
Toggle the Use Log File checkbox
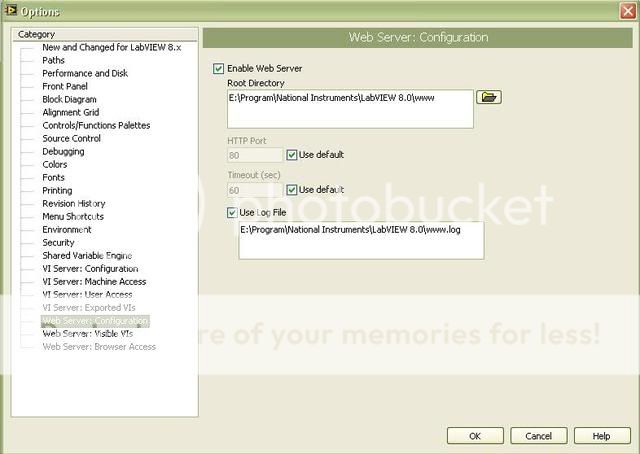[x=232, y=212]
